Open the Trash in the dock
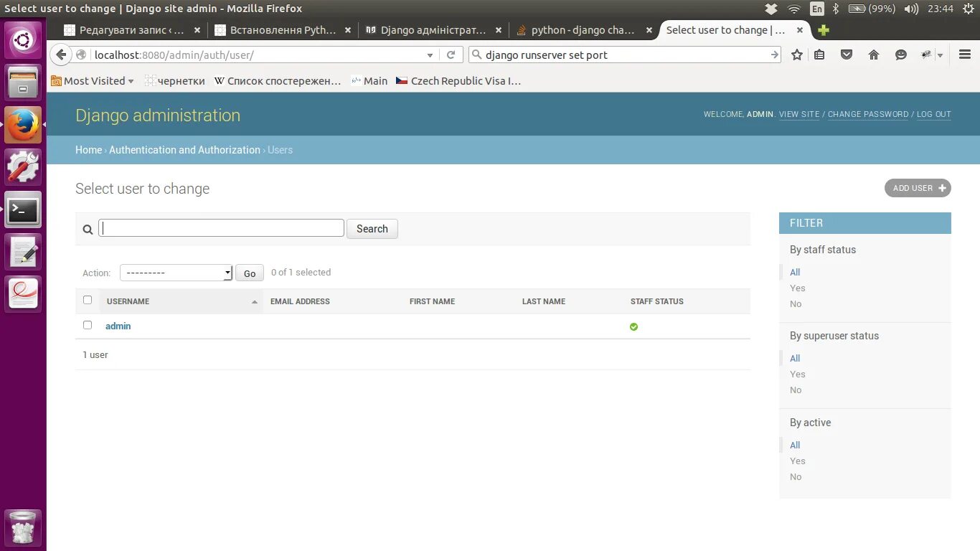The height and width of the screenshot is (551, 980). (x=24, y=527)
